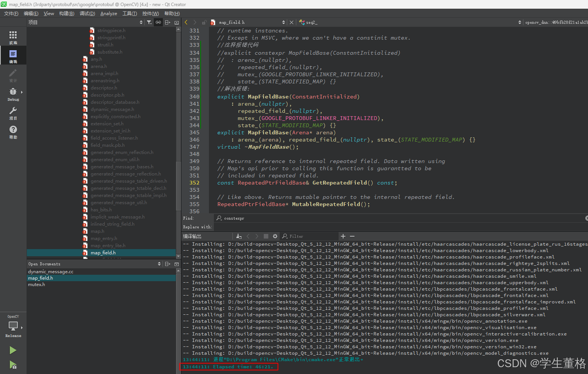Select map_field.h in Open Documents list
The height and width of the screenshot is (374, 588).
(x=101, y=278)
